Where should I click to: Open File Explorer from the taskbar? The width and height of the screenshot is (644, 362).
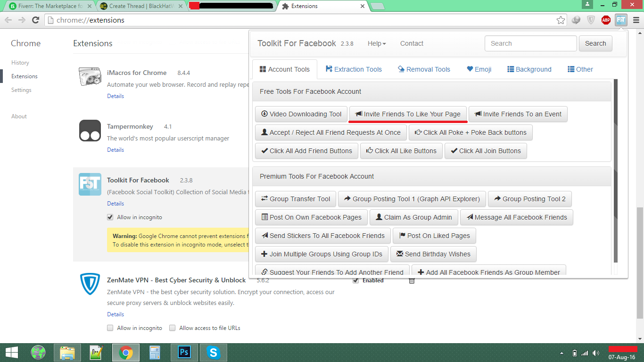tap(67, 353)
